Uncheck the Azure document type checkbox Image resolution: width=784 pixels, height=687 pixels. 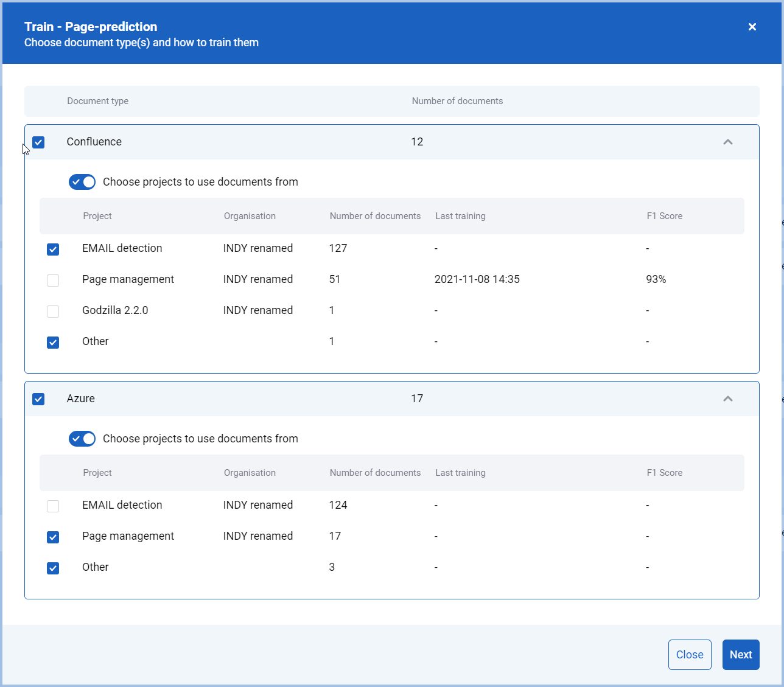(x=38, y=399)
